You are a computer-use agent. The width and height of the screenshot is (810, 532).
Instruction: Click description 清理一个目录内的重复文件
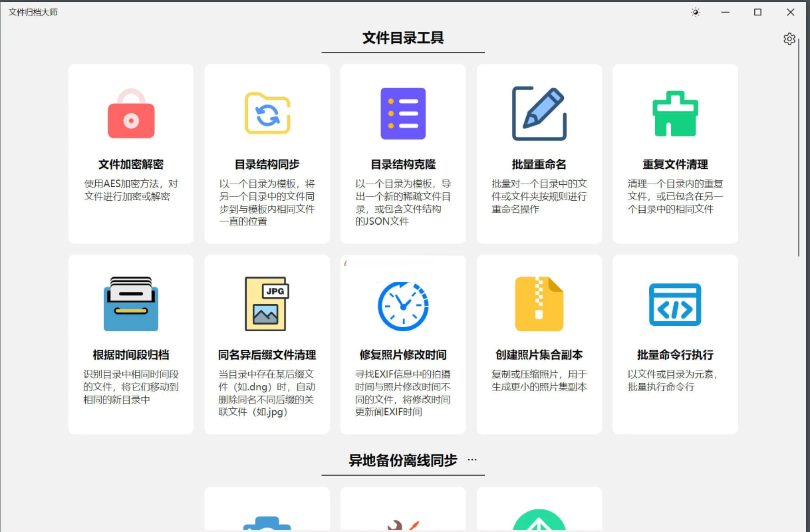(x=675, y=196)
